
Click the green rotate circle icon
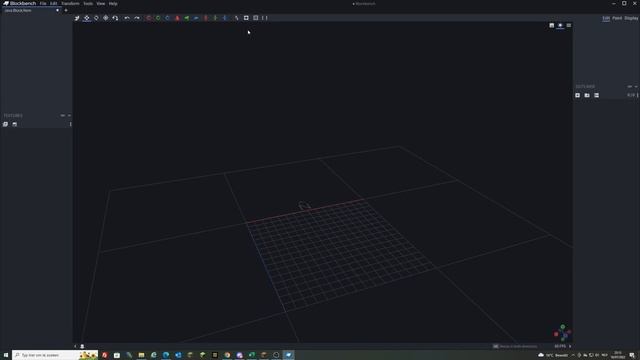click(x=158, y=18)
